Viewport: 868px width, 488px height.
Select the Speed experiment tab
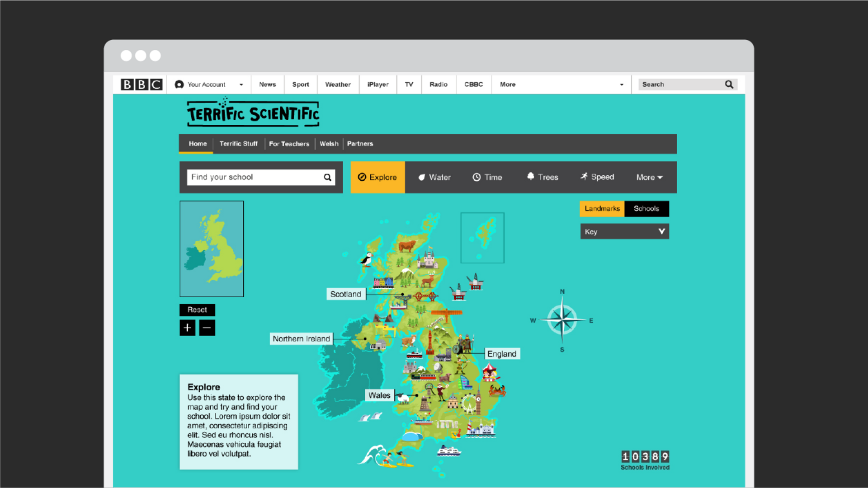coord(597,177)
